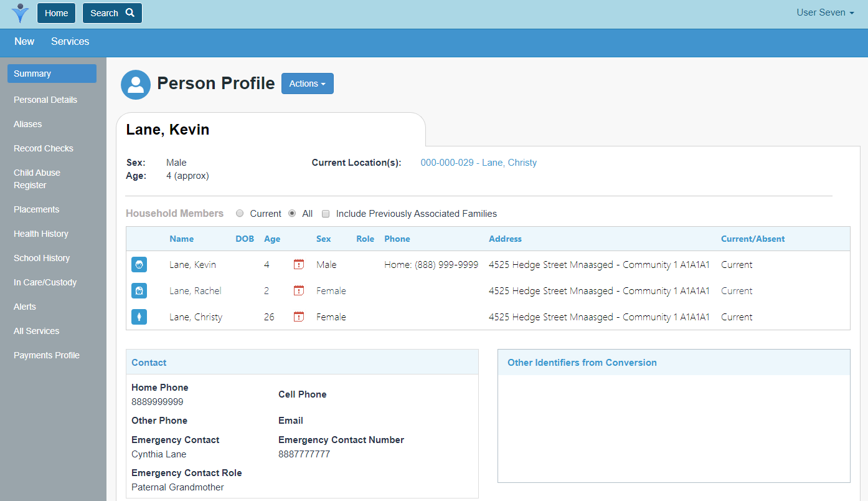Select the Current household members radio button

(240, 214)
